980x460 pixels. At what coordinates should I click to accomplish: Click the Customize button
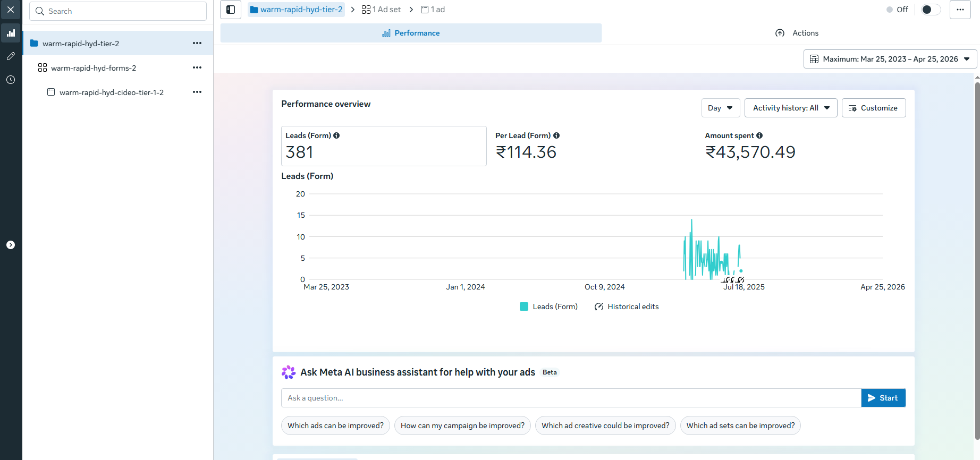(873, 108)
